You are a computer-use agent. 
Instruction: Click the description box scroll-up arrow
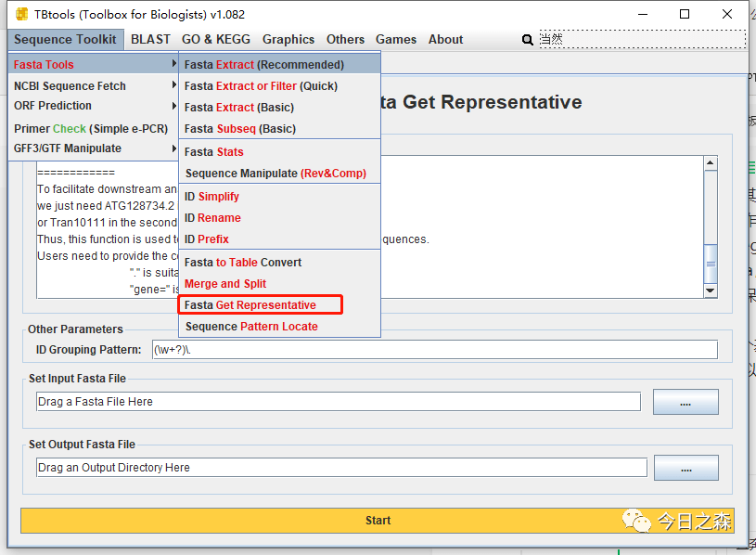click(711, 163)
